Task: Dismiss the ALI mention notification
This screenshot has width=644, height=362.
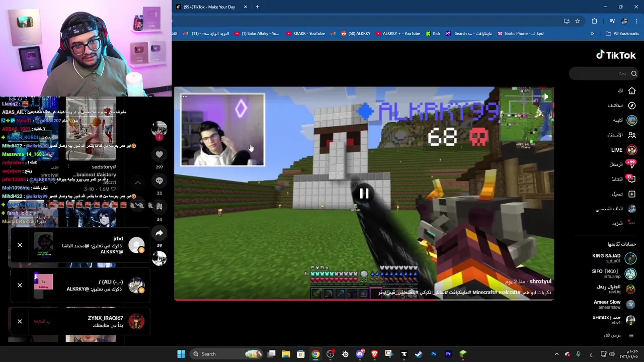Action: (x=20, y=285)
